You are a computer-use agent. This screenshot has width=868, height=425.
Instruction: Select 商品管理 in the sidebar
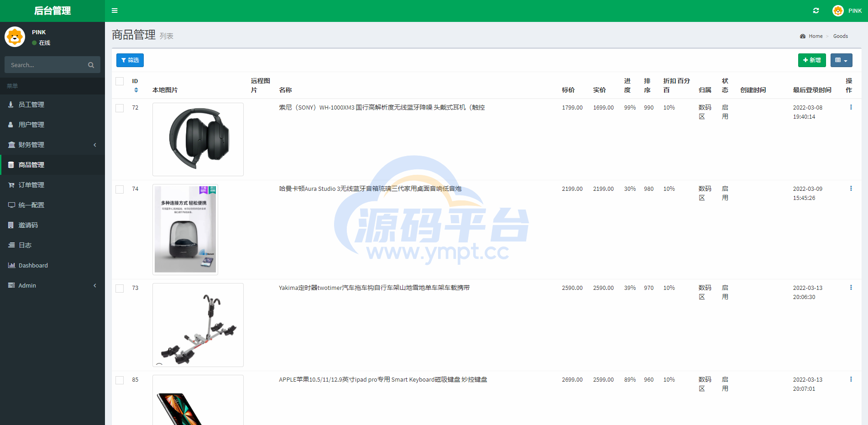click(52, 165)
